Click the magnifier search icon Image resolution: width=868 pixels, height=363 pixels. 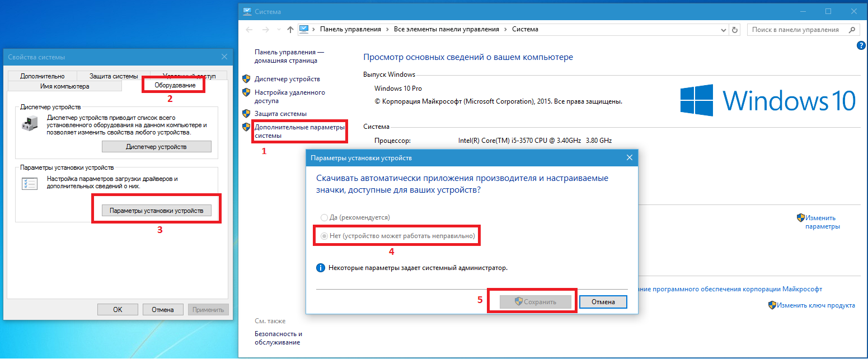coord(852,29)
